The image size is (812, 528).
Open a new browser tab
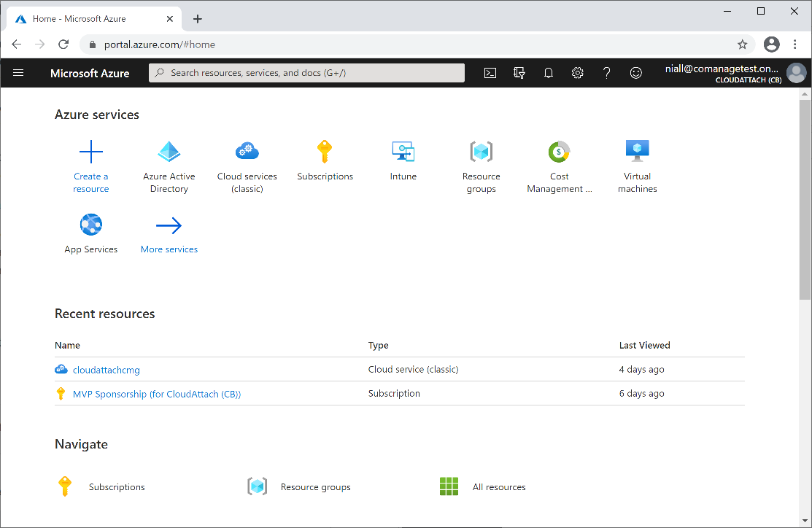click(197, 19)
